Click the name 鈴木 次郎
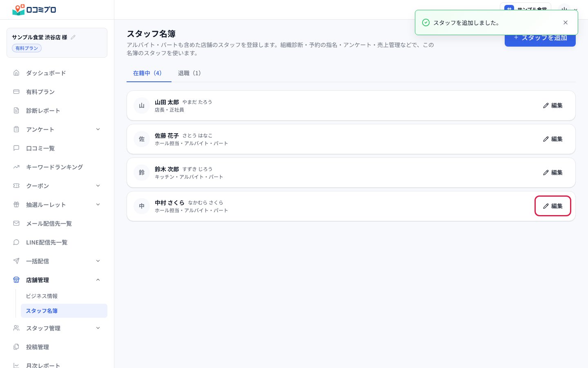The image size is (588, 368). [x=167, y=169]
